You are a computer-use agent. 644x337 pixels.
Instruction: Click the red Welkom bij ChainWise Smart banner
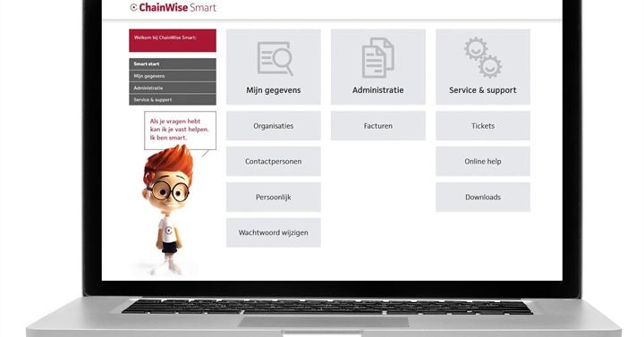(173, 40)
